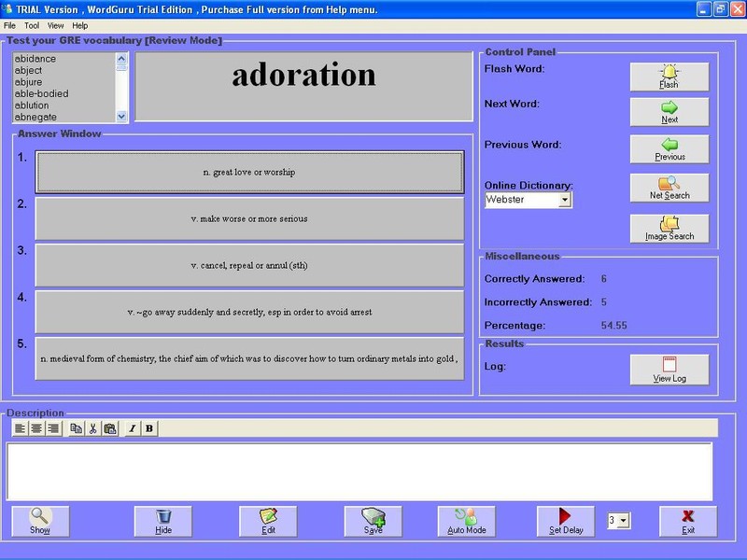Screen dimensions: 747x560
Task: Launch Image Search for the word
Action: (x=669, y=229)
